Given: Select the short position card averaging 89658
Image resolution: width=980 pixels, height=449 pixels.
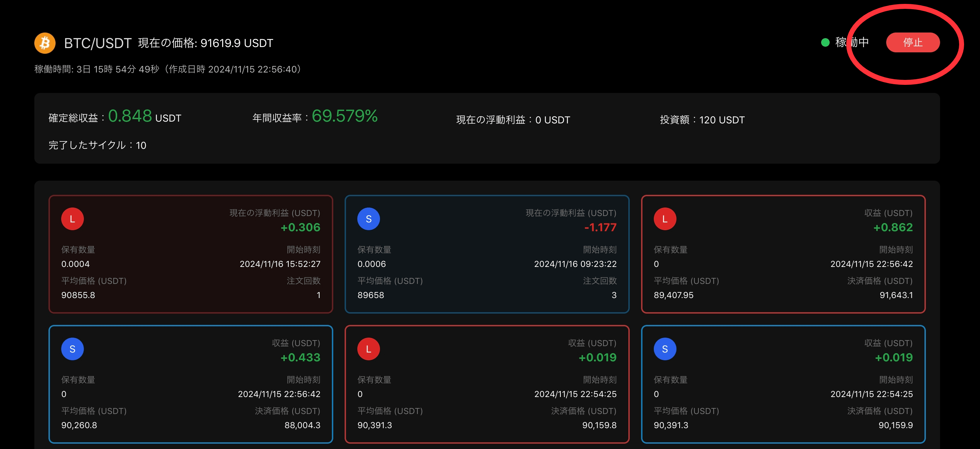Looking at the screenshot, I should [x=486, y=254].
